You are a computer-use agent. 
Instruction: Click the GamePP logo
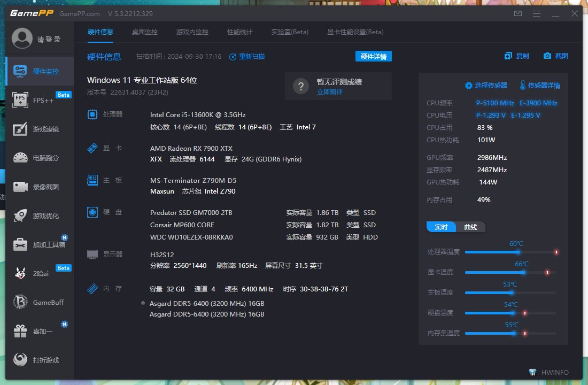32,13
